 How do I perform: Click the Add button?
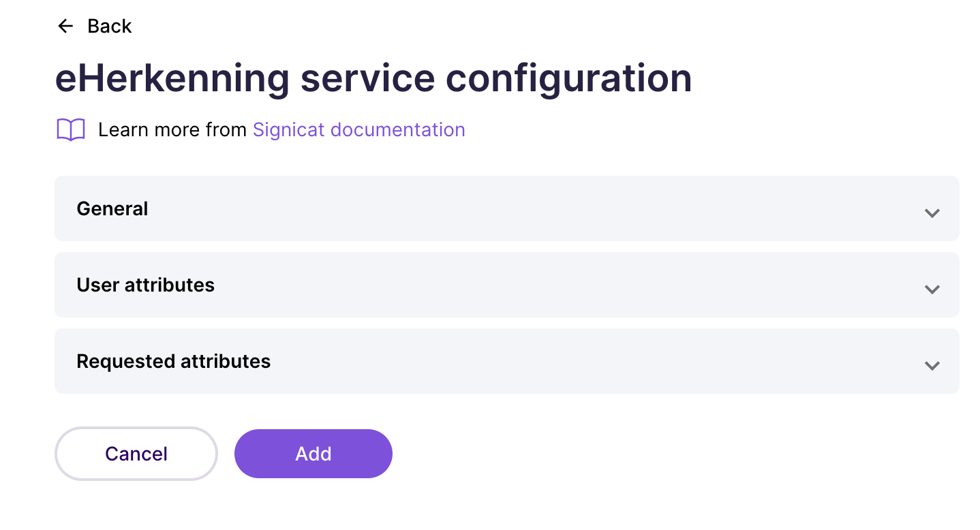[x=313, y=453]
